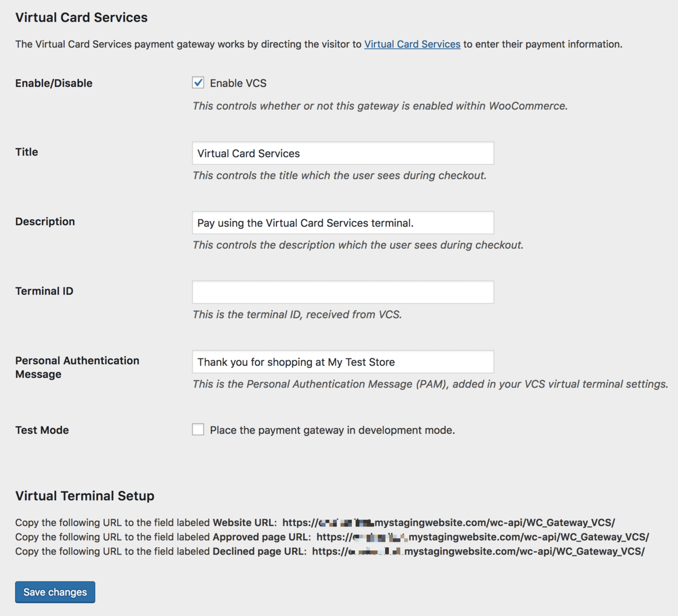This screenshot has height=616, width=678.
Task: Click the Description setting label
Action: 45,221
